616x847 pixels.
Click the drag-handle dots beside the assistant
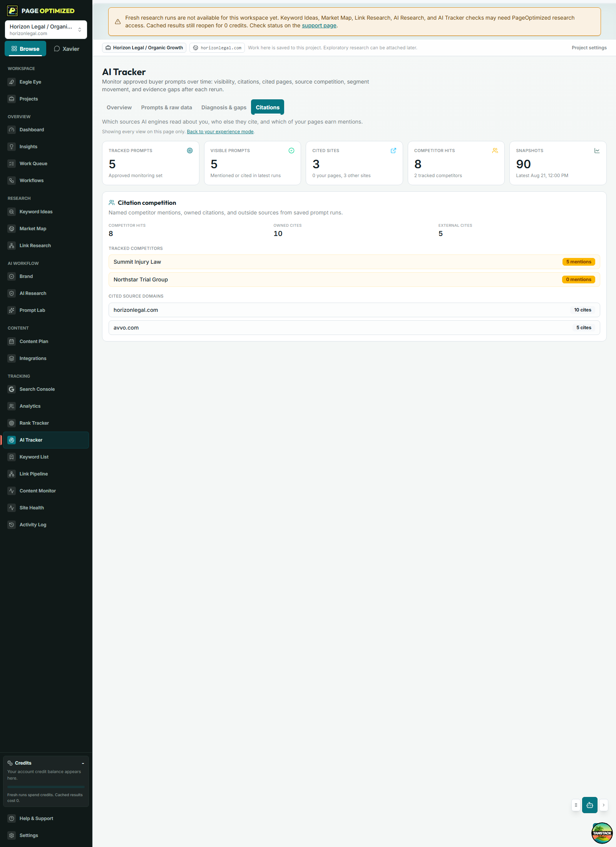(x=576, y=805)
